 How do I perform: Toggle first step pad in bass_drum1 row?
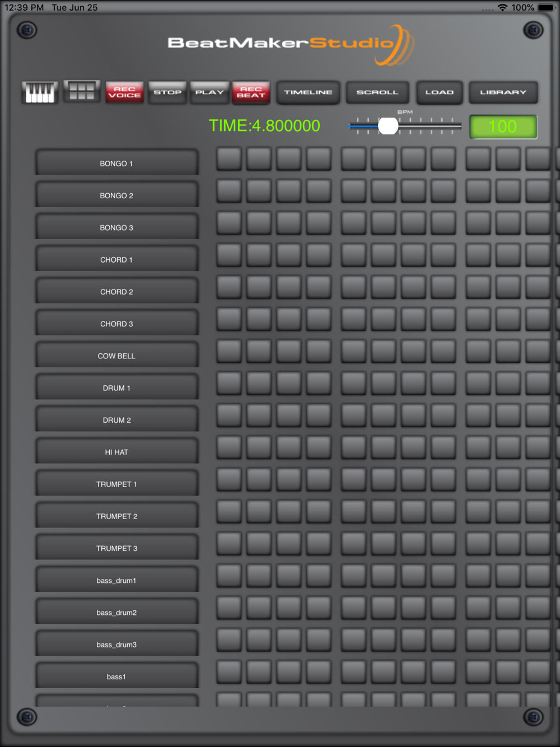pyautogui.click(x=229, y=576)
